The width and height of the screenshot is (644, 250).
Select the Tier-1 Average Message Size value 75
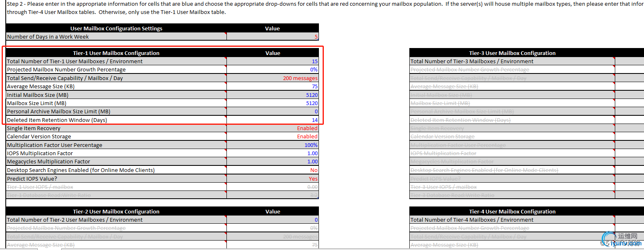(272, 87)
